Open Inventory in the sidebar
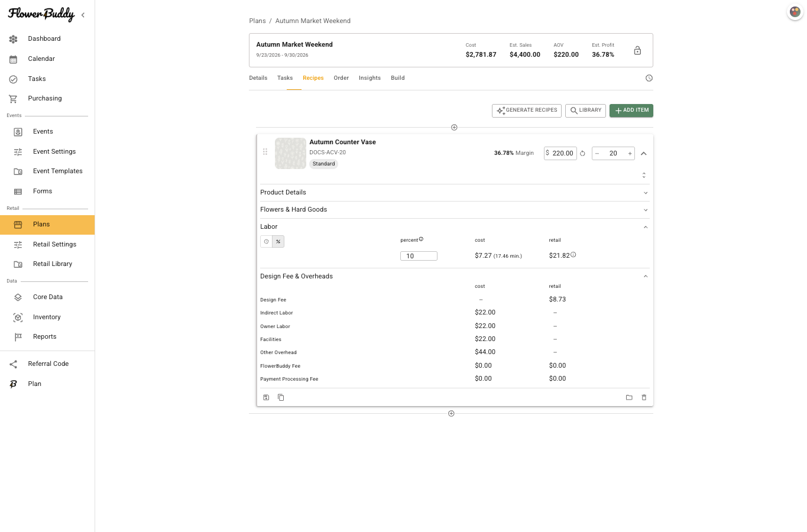The width and height of the screenshot is (807, 532). (x=47, y=317)
